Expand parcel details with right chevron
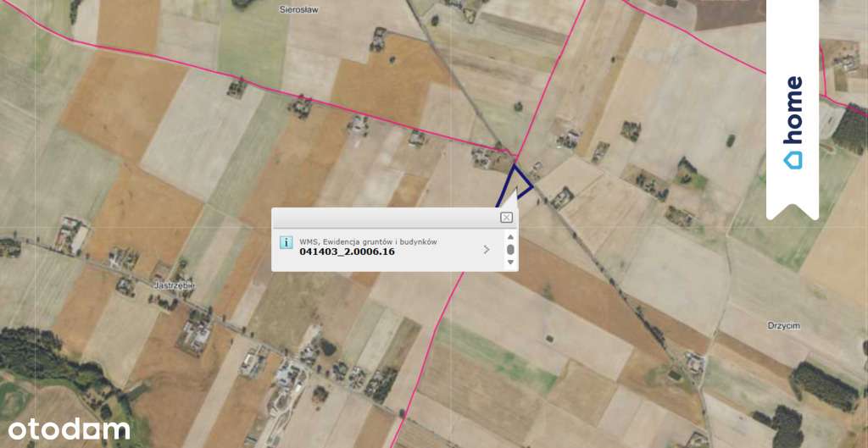Image resolution: width=868 pixels, height=448 pixels. pyautogui.click(x=487, y=250)
